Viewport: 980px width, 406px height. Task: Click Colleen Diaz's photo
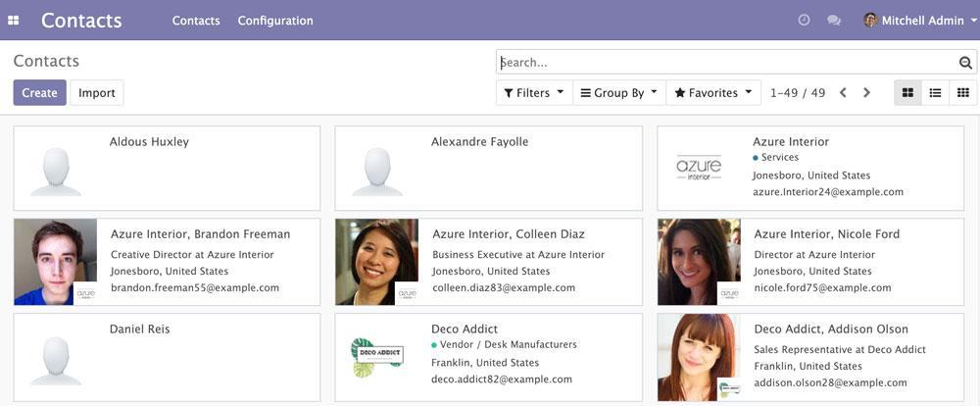click(x=377, y=262)
